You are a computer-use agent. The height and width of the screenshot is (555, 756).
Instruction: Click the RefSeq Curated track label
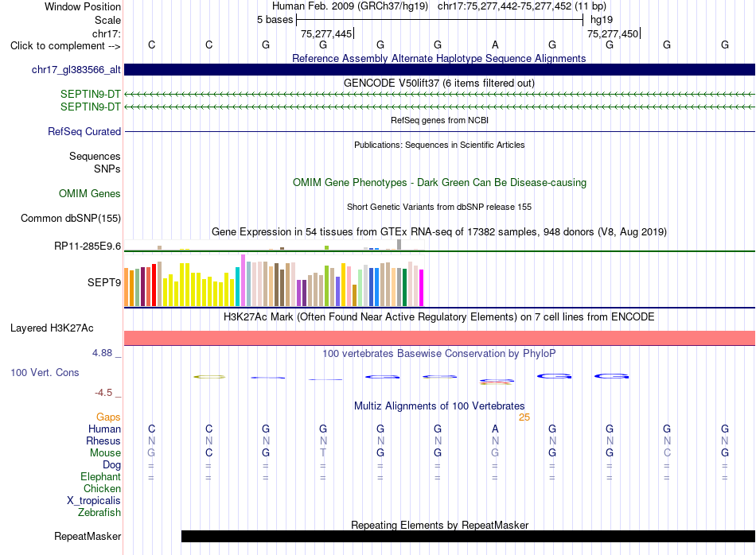84,131
